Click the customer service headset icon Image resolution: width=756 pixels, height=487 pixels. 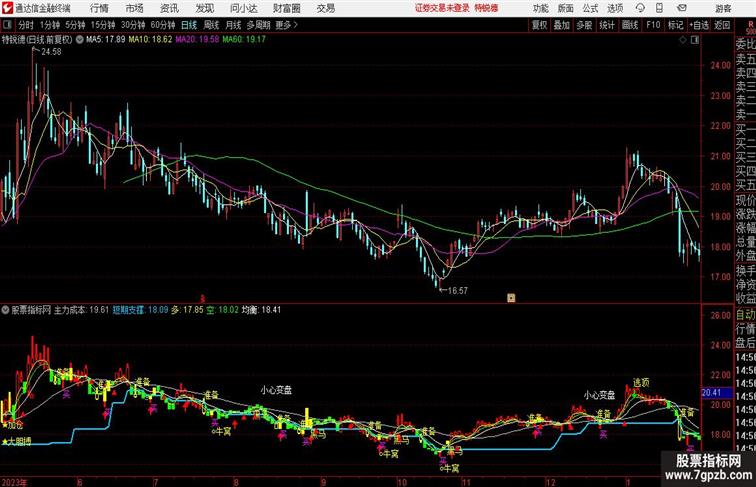coord(640,8)
